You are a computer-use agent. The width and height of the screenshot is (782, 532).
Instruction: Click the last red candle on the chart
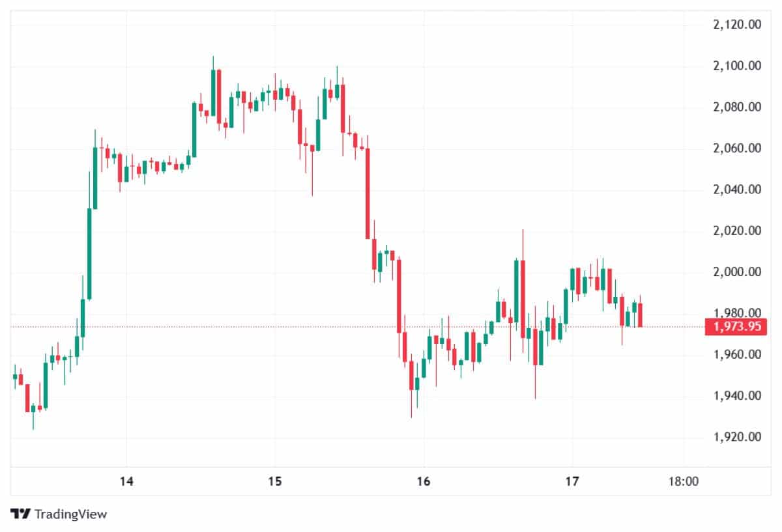tap(641, 315)
